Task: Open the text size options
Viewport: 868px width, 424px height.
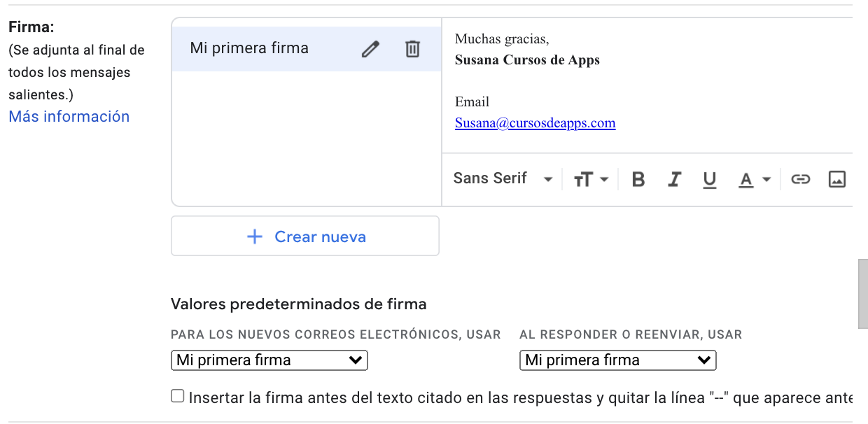Action: click(591, 180)
